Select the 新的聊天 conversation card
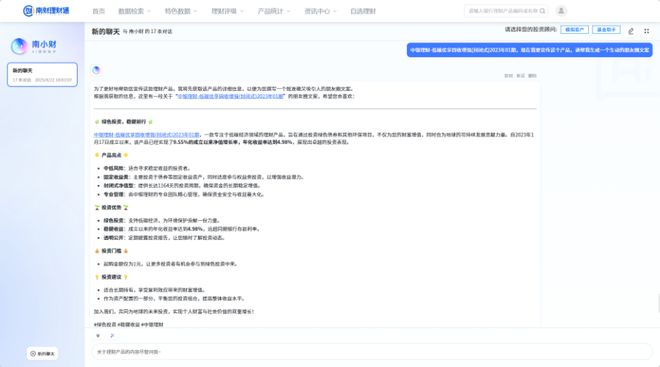Viewport: 660px width, 367px height. pyautogui.click(x=43, y=74)
